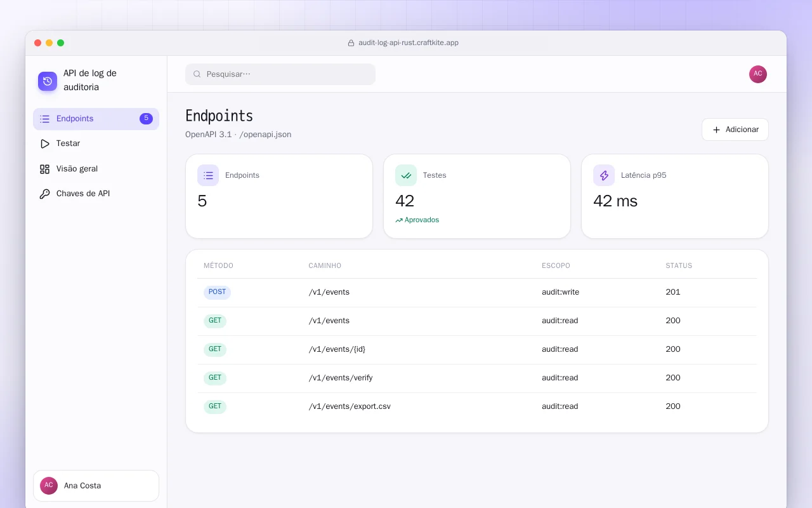Click the OpenAPI 3.1 · /openapi.json subtitle
Viewport: 812px width, 508px height.
point(239,135)
